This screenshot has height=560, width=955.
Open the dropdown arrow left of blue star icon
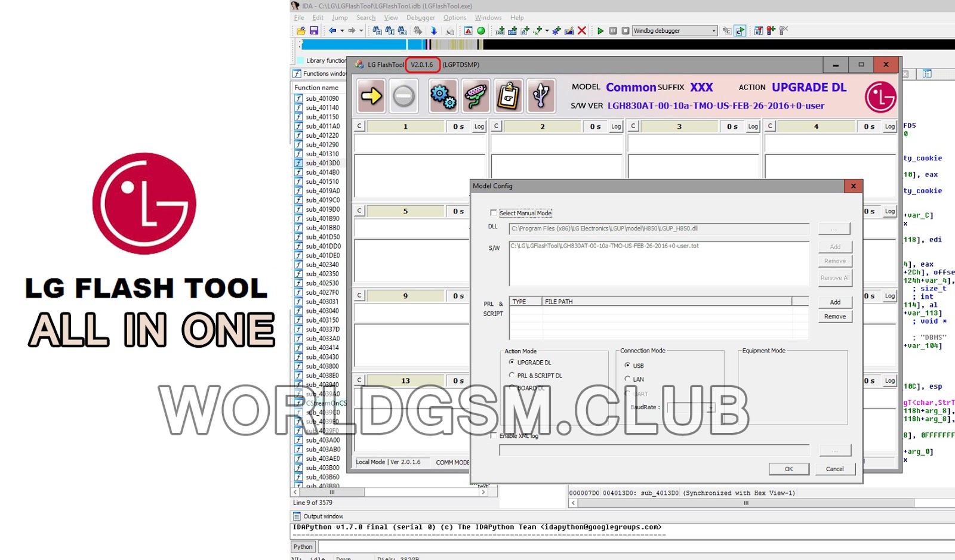click(547, 30)
